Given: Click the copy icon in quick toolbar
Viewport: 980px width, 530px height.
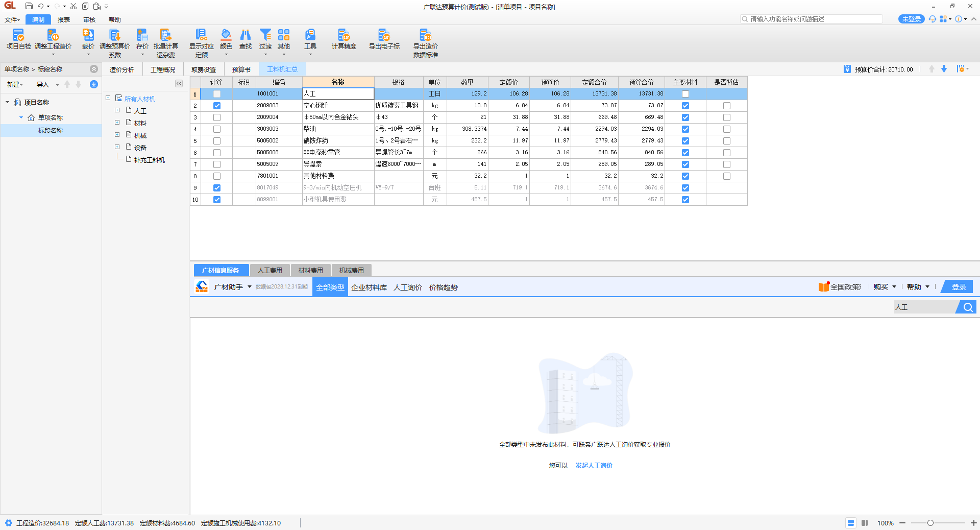Looking at the screenshot, I should point(85,6).
